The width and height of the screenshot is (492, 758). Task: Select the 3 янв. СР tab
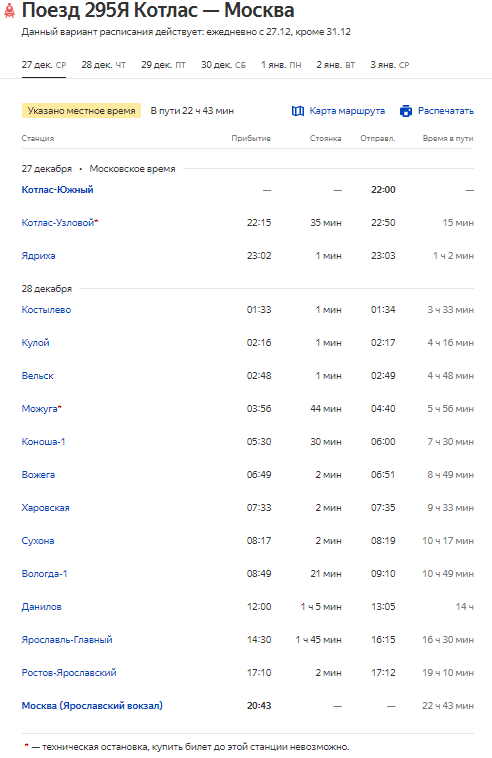click(x=390, y=65)
